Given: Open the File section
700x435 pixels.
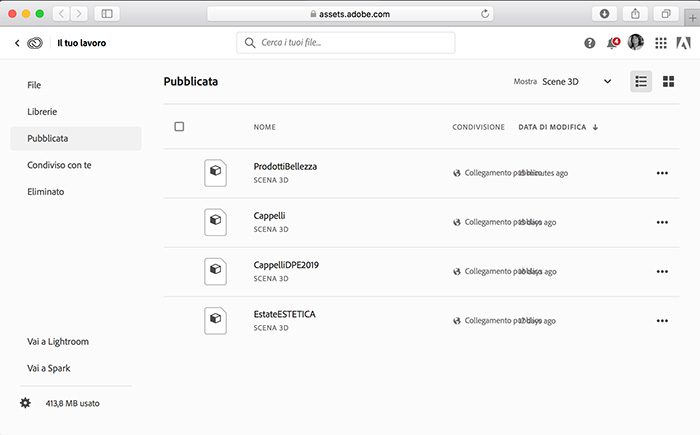Looking at the screenshot, I should pos(34,85).
